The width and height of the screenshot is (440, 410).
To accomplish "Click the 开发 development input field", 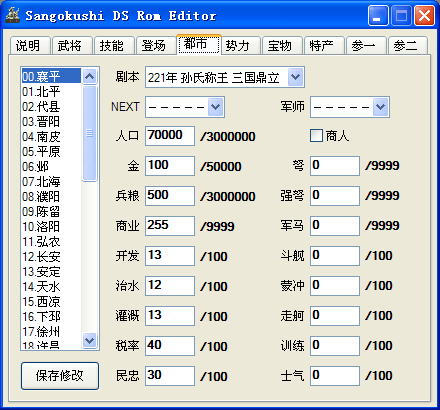I will (x=170, y=256).
